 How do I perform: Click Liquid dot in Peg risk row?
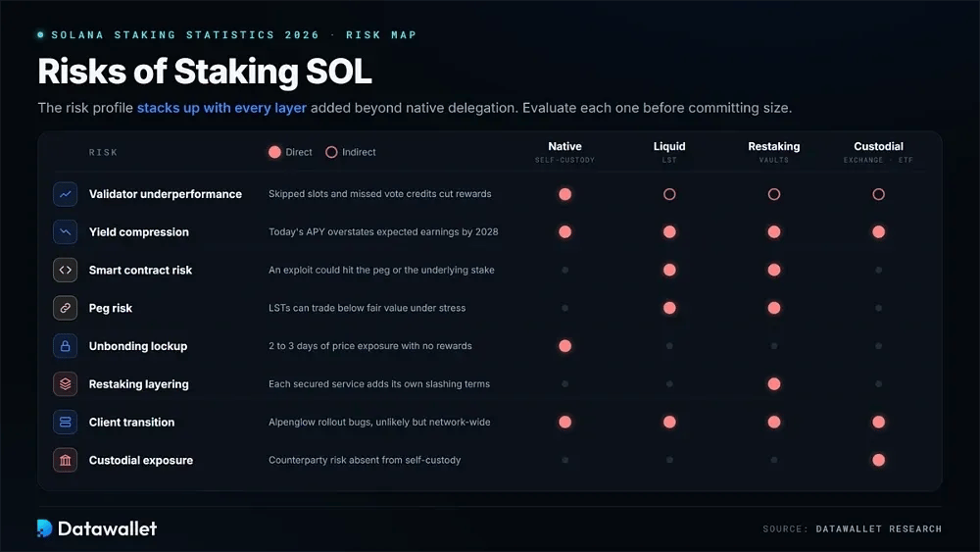click(x=669, y=308)
